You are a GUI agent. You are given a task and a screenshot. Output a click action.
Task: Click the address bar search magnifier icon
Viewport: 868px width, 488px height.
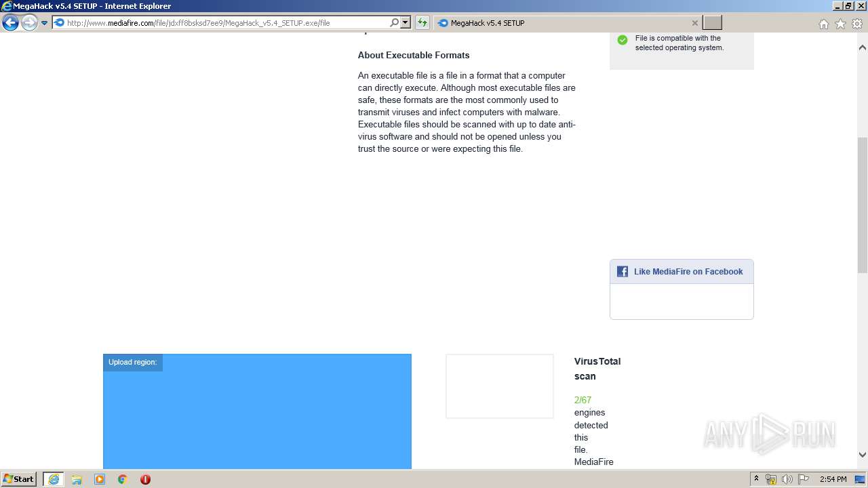(395, 22)
